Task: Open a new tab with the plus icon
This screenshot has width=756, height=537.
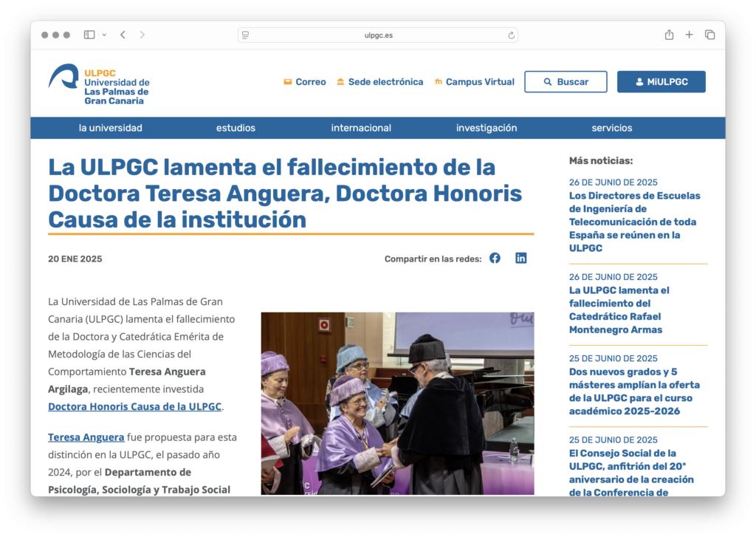Action: click(x=689, y=35)
